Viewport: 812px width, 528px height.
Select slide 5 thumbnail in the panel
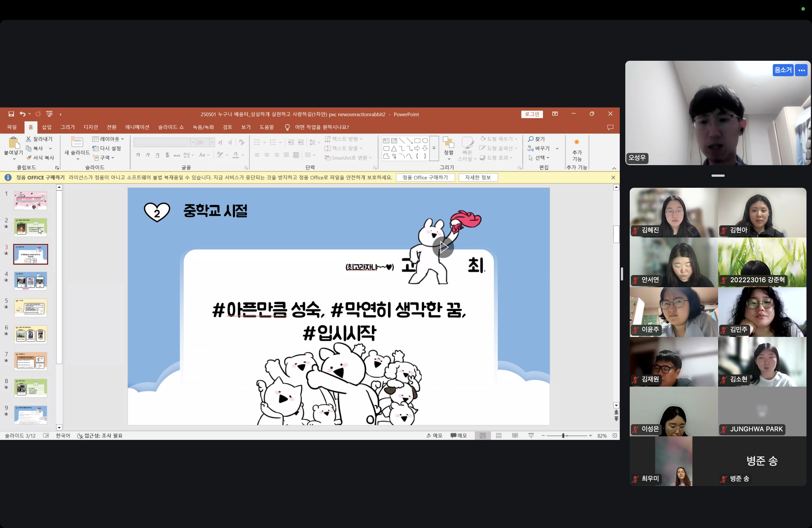(x=31, y=307)
